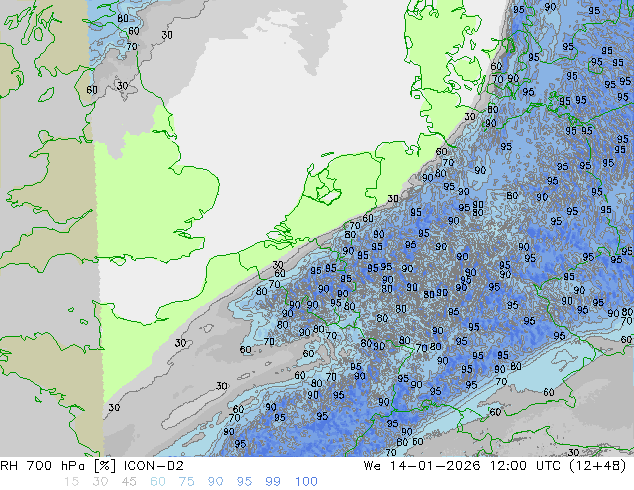Click the legend entry 60 in bottom scale

(158, 482)
